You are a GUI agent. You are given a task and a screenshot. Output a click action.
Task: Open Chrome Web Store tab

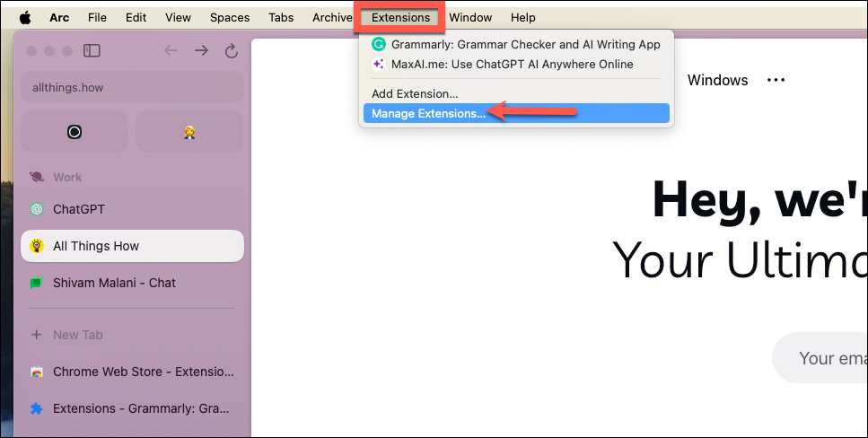(x=132, y=372)
